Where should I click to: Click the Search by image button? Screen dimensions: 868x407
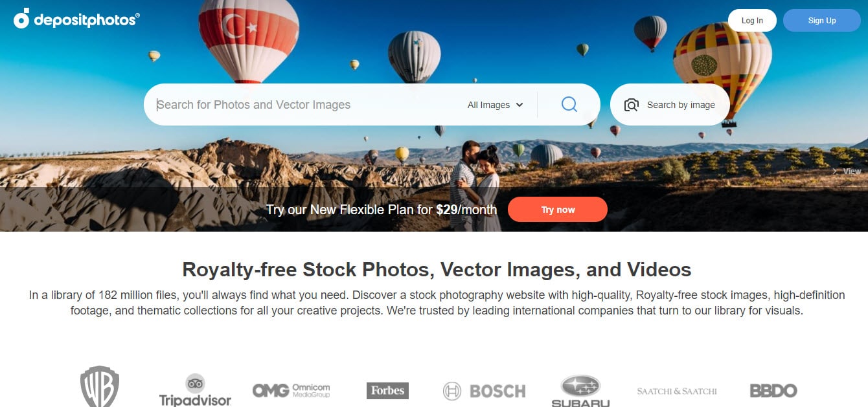coord(670,105)
